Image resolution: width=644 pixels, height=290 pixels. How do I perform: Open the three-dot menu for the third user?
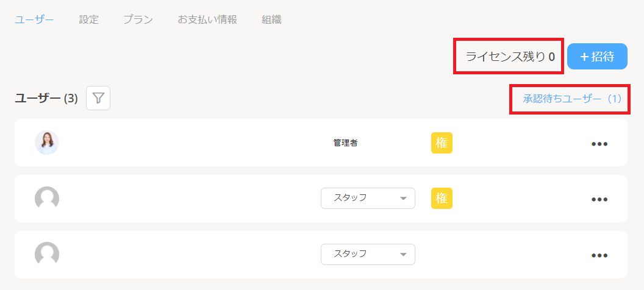(599, 255)
